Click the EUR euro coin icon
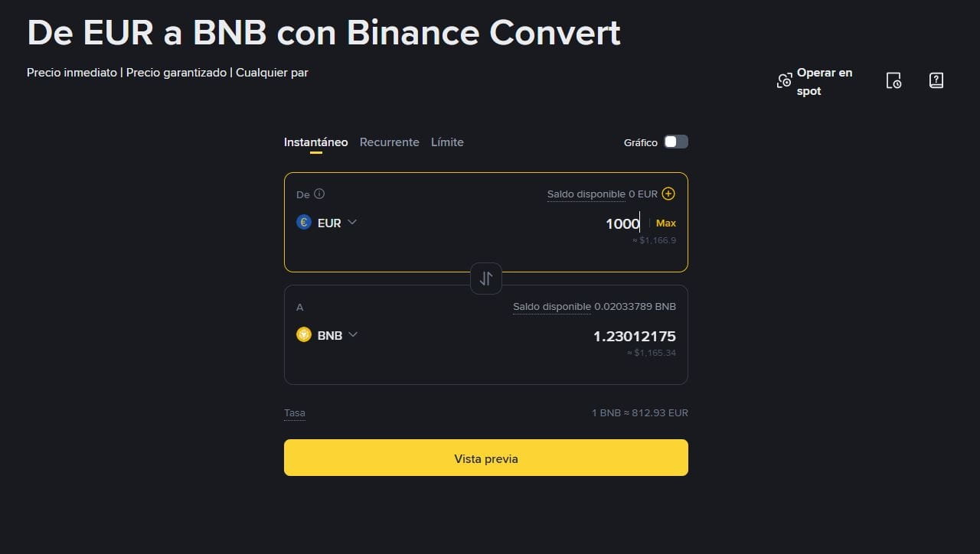This screenshot has width=980, height=554. point(304,223)
